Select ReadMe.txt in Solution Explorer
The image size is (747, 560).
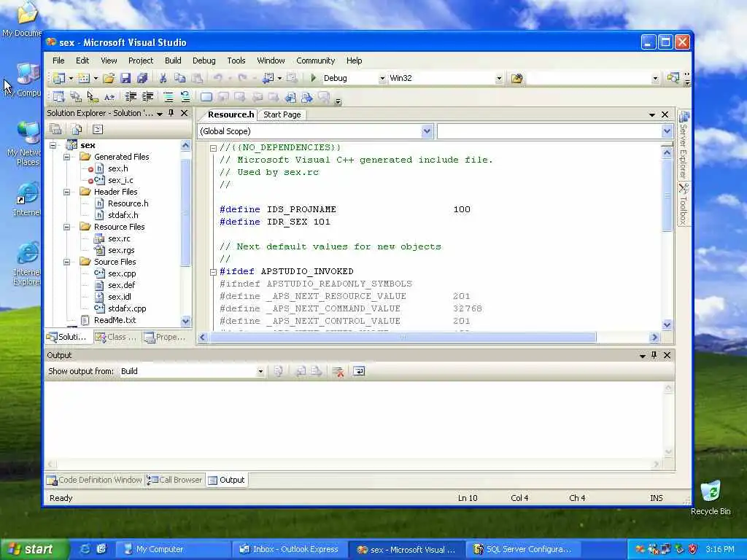click(115, 320)
